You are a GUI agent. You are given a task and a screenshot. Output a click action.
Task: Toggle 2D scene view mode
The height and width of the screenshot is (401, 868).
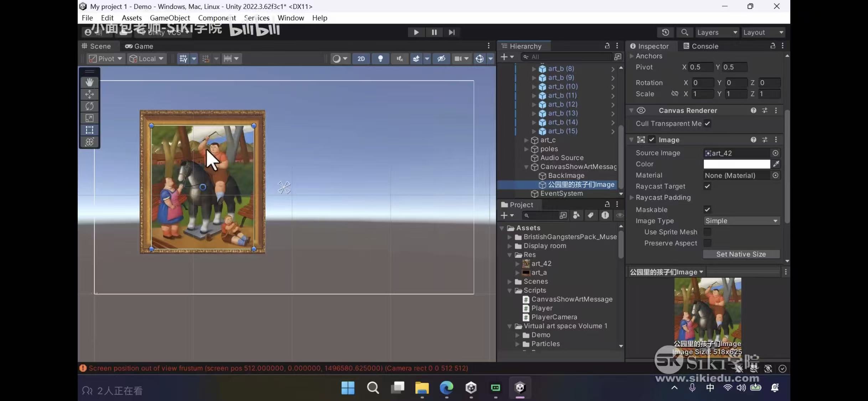tap(361, 58)
